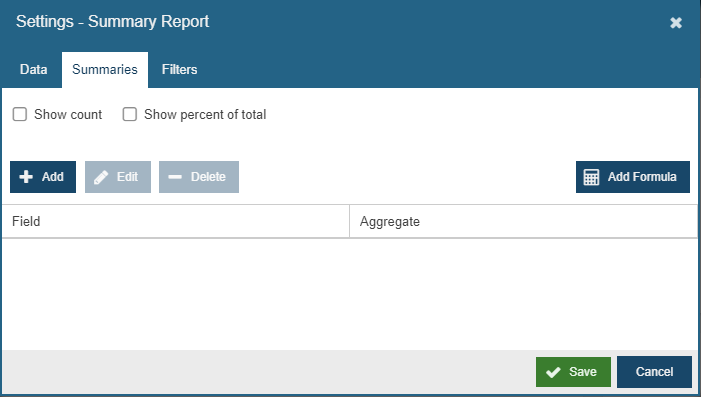The height and width of the screenshot is (397, 701).
Task: Click the plus icon on Add button
Action: tap(26, 177)
